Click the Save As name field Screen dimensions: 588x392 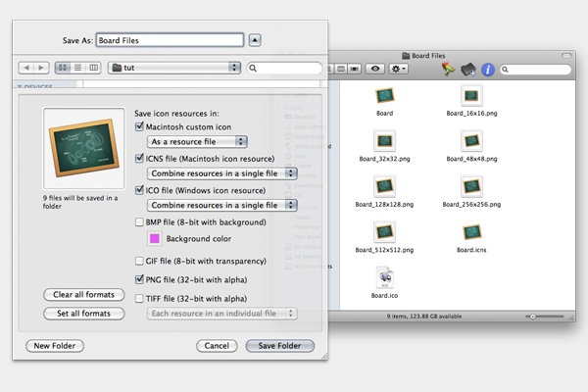(x=170, y=40)
